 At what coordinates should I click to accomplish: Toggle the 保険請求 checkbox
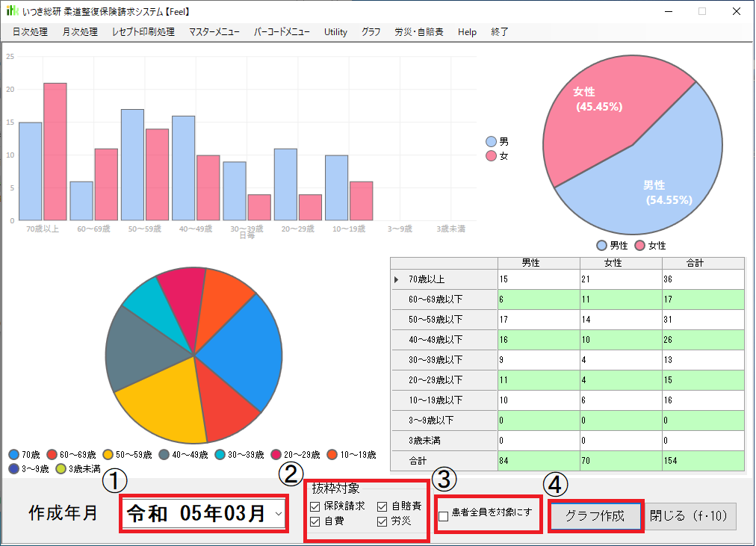[315, 507]
